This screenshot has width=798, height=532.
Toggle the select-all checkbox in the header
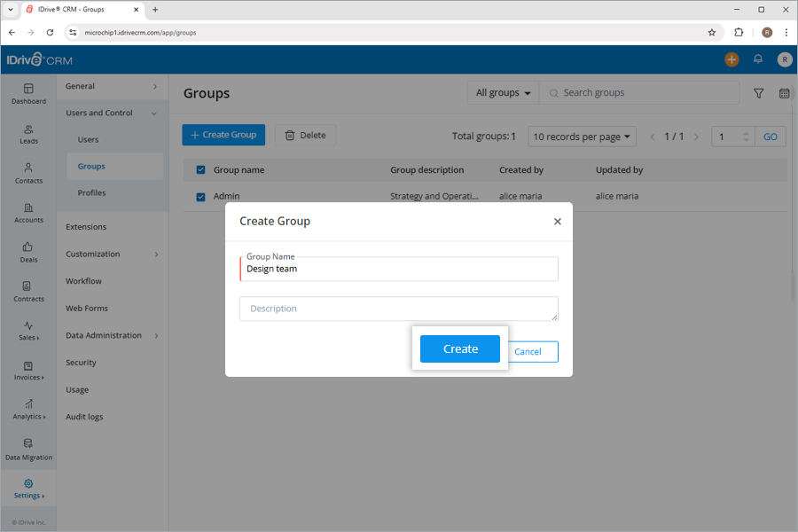pyautogui.click(x=200, y=169)
